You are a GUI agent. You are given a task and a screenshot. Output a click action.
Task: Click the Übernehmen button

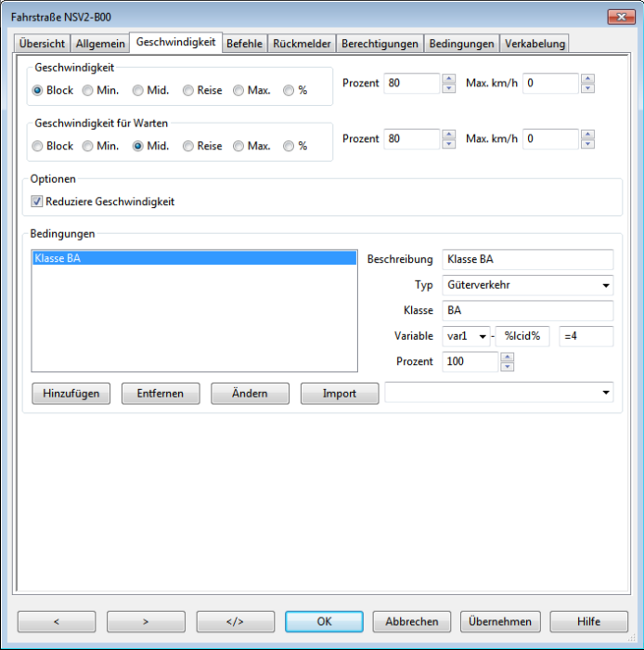pyautogui.click(x=499, y=622)
